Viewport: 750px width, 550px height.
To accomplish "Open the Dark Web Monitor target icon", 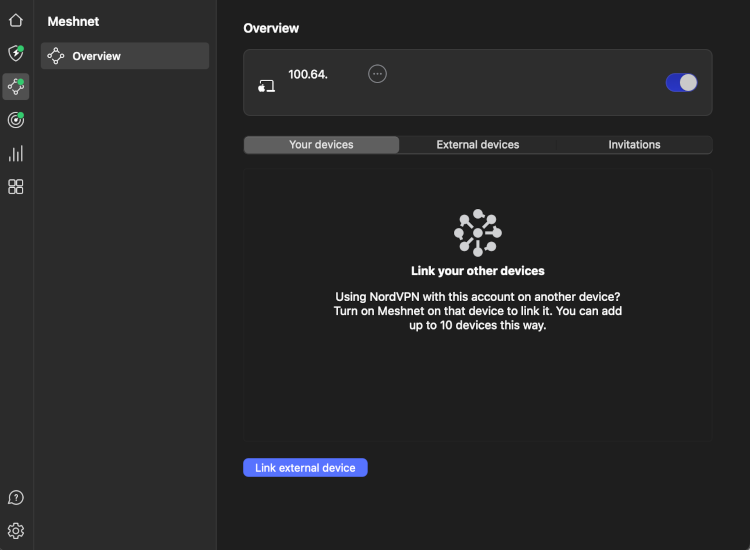I will click(x=16, y=120).
